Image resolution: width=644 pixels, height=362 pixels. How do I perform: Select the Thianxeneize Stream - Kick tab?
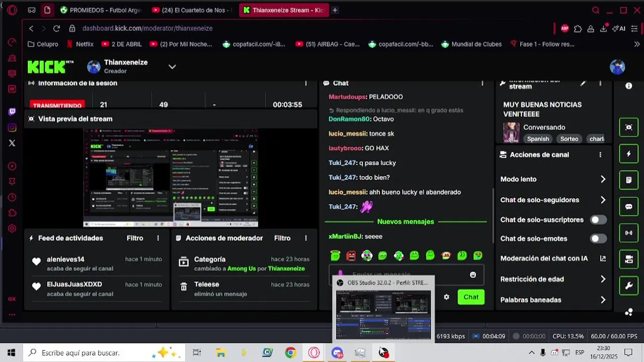283,10
